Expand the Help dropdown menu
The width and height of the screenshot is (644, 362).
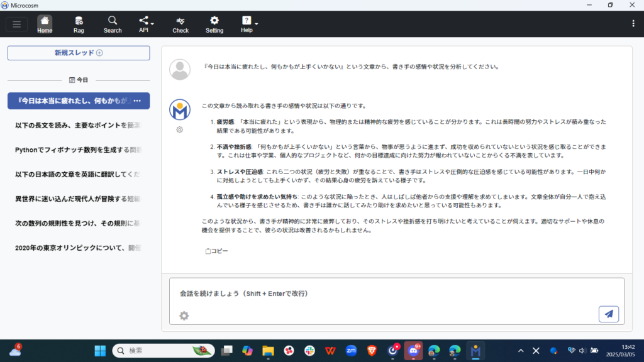coord(249,24)
